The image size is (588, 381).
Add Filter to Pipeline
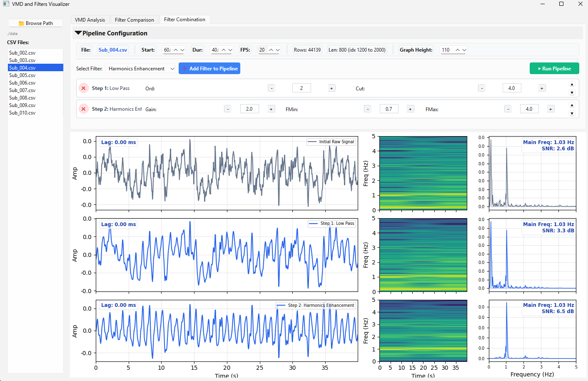point(209,69)
